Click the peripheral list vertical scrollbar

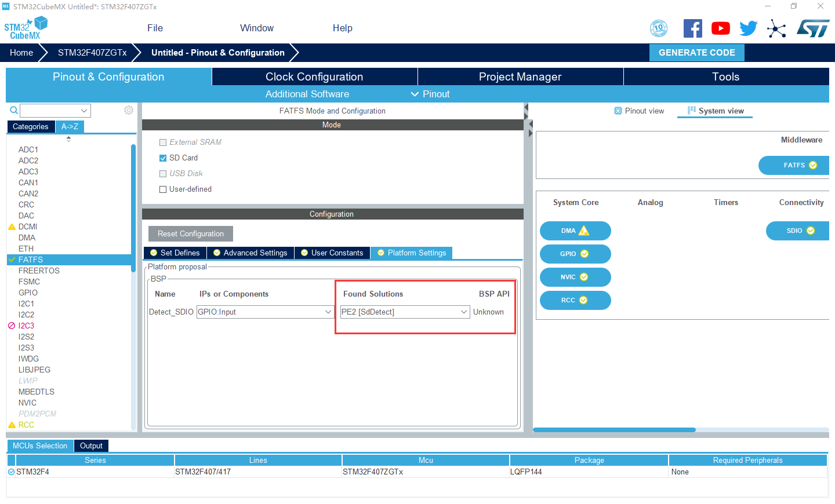[133, 209]
